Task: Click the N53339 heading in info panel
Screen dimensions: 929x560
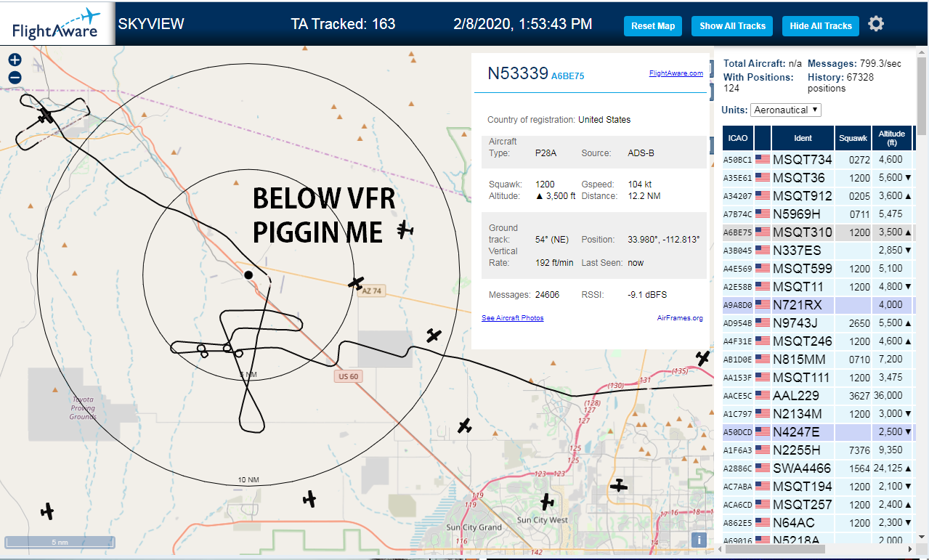Action: coord(517,73)
